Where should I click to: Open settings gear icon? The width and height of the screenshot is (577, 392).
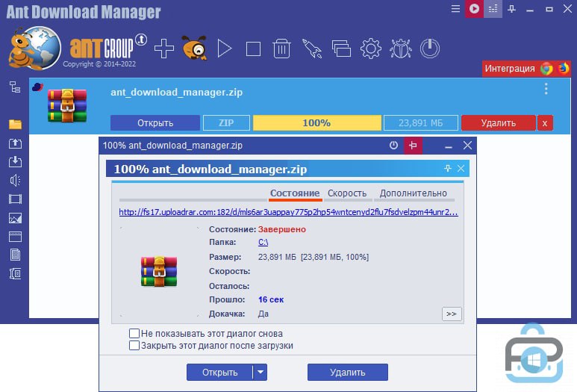tap(370, 49)
